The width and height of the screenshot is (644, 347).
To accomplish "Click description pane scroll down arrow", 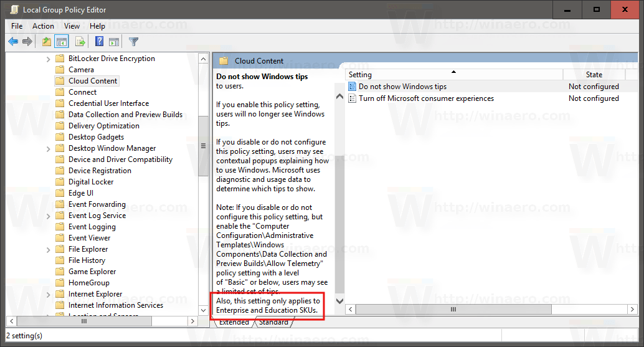I will (339, 301).
